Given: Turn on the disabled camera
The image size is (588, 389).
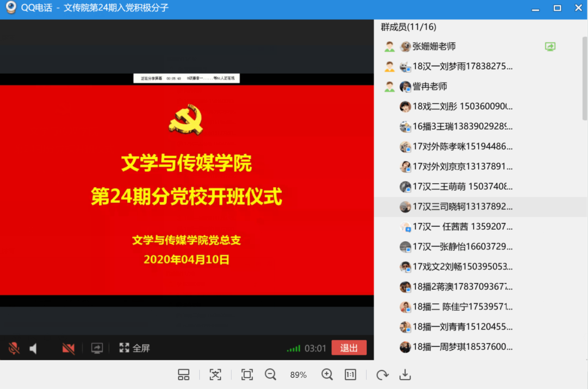Looking at the screenshot, I should (69, 348).
